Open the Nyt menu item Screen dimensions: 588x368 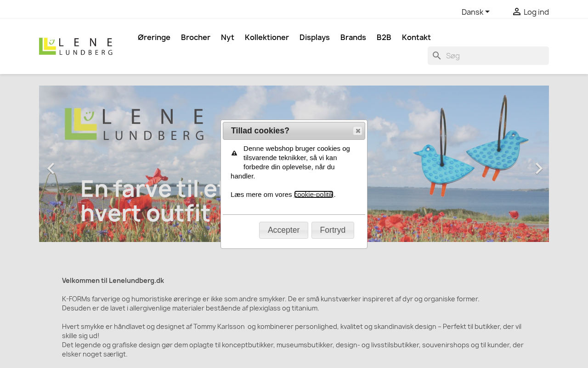click(x=227, y=37)
